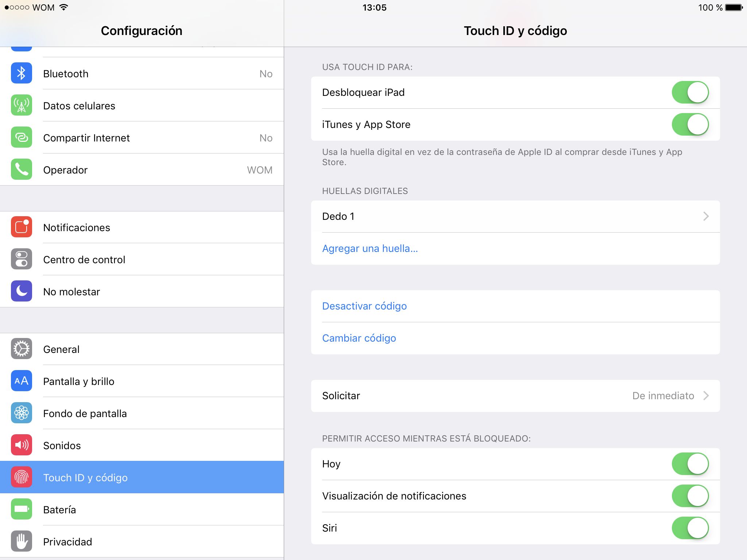
Task: Select the Bluetooth icon in the sidebar
Action: coord(21,73)
